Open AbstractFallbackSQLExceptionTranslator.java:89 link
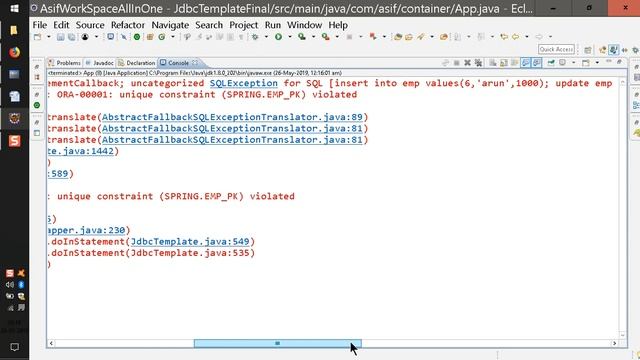Viewport: 640px width, 360px height. click(232, 117)
